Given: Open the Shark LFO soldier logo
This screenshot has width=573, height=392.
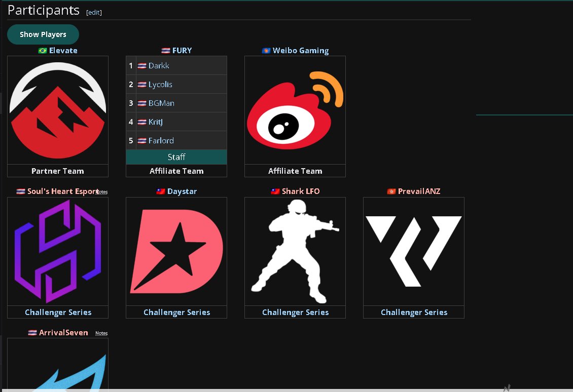Looking at the screenshot, I should (x=295, y=252).
